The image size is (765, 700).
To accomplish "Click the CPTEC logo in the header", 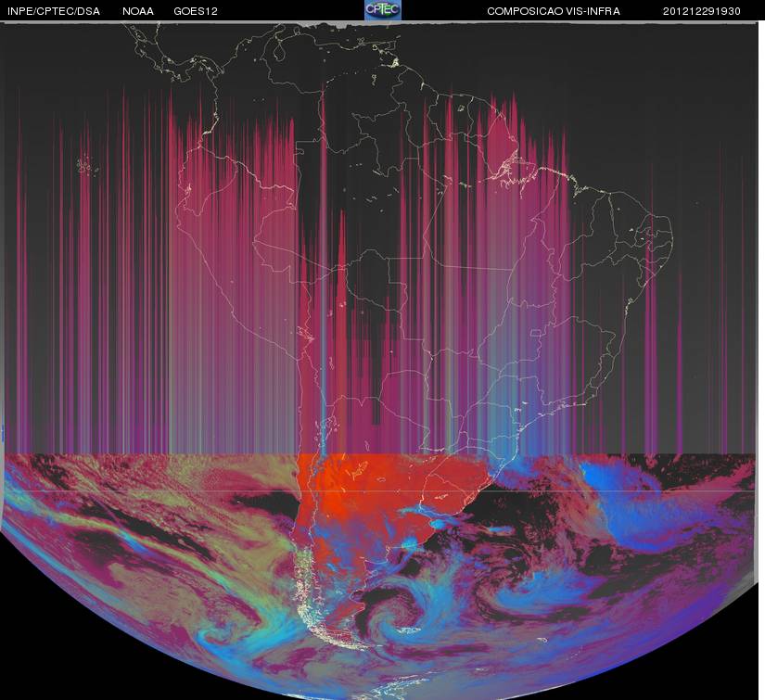I will [x=382, y=10].
